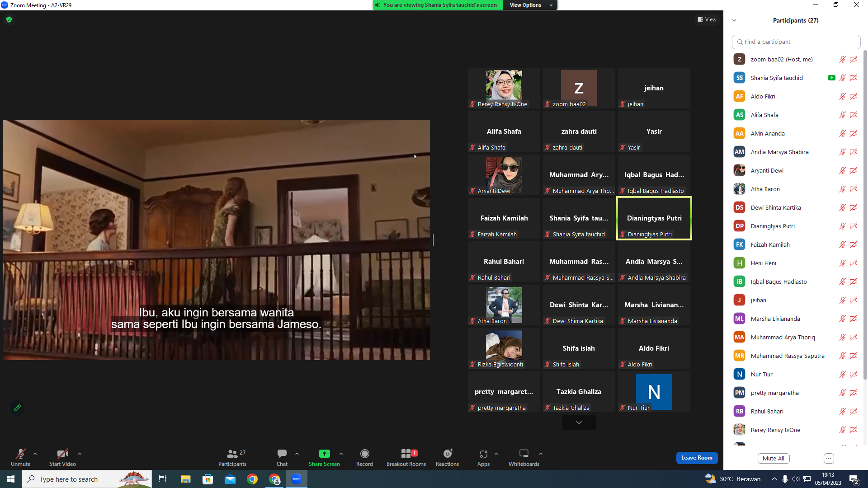
Task: Click the Start Video camera icon
Action: coord(62,454)
